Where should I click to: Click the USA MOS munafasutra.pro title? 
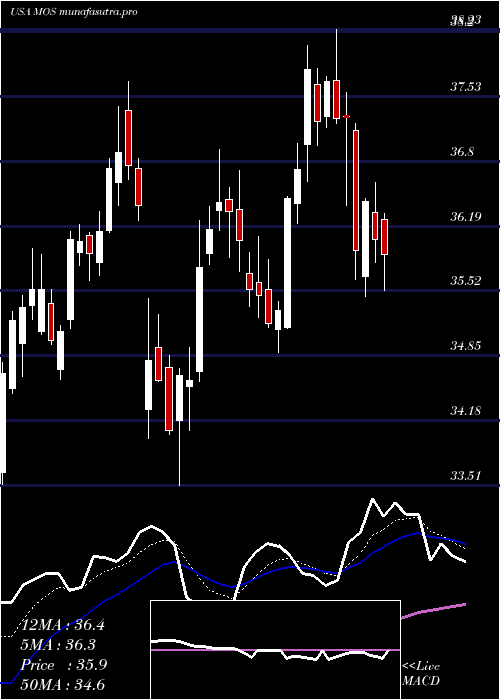pyautogui.click(x=73, y=12)
